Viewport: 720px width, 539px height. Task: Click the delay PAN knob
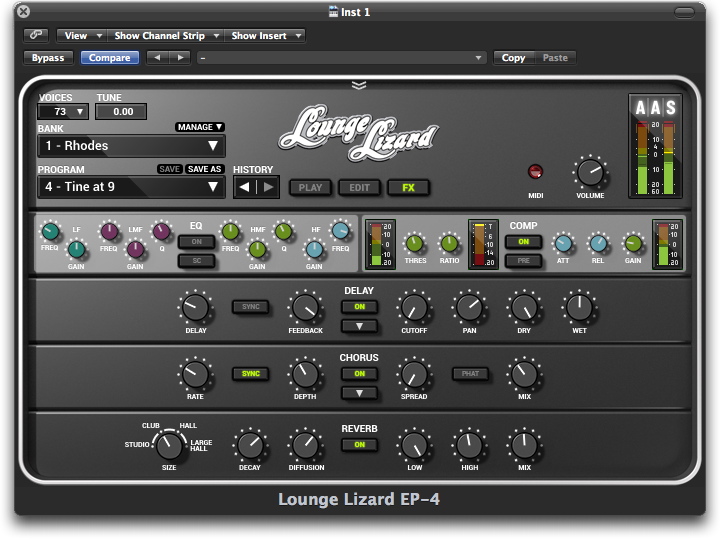(469, 307)
